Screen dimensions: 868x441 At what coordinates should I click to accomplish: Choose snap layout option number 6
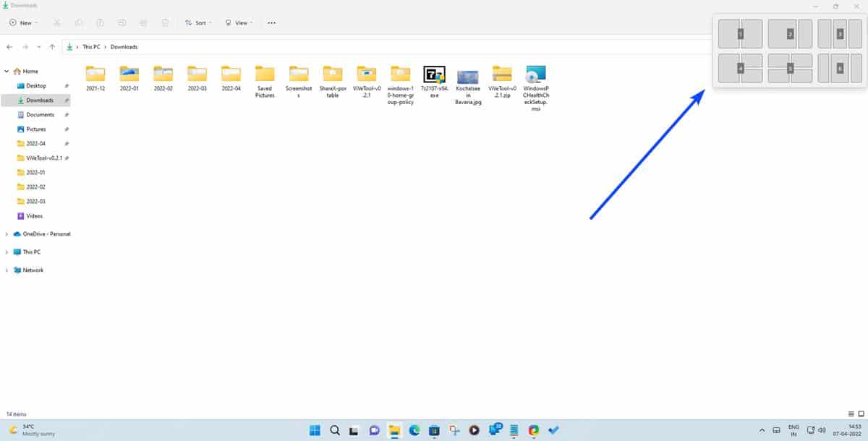point(839,68)
